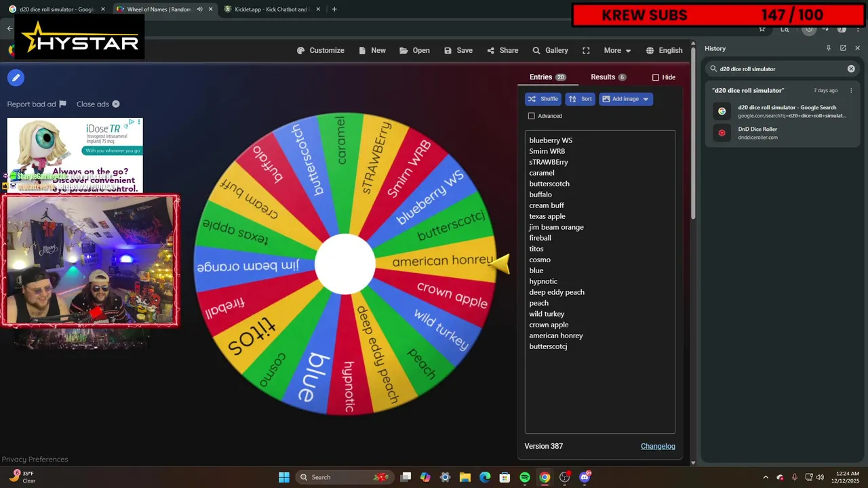Open the d20 dice roll simulator Google Search entry
The height and width of the screenshot is (488, 868).
(783, 111)
